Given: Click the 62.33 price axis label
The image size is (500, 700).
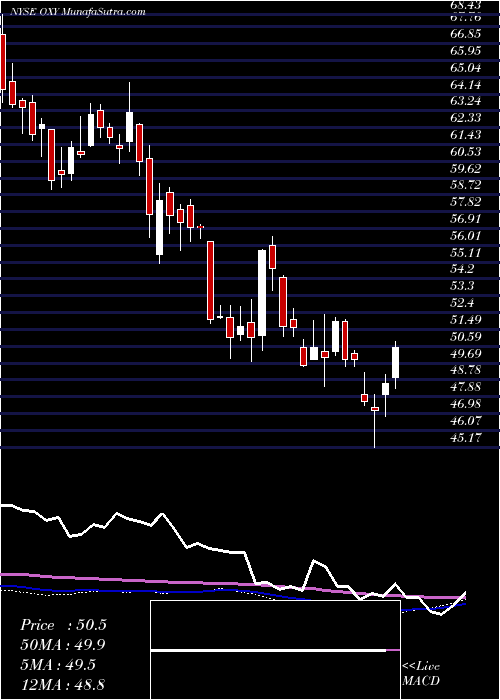Looking at the screenshot, I should pos(466,118).
